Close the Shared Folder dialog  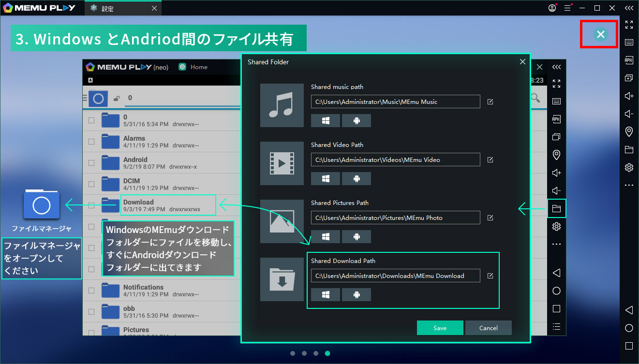[x=522, y=62]
